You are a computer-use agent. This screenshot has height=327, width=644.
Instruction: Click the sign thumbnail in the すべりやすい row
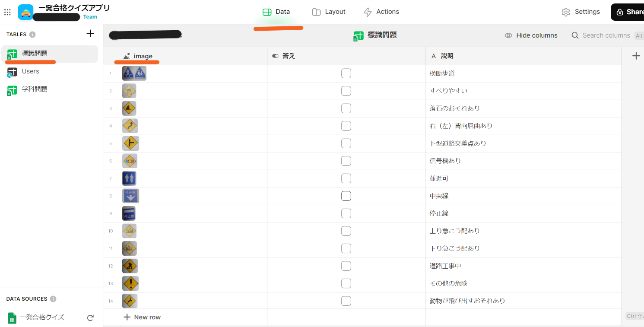129,91
